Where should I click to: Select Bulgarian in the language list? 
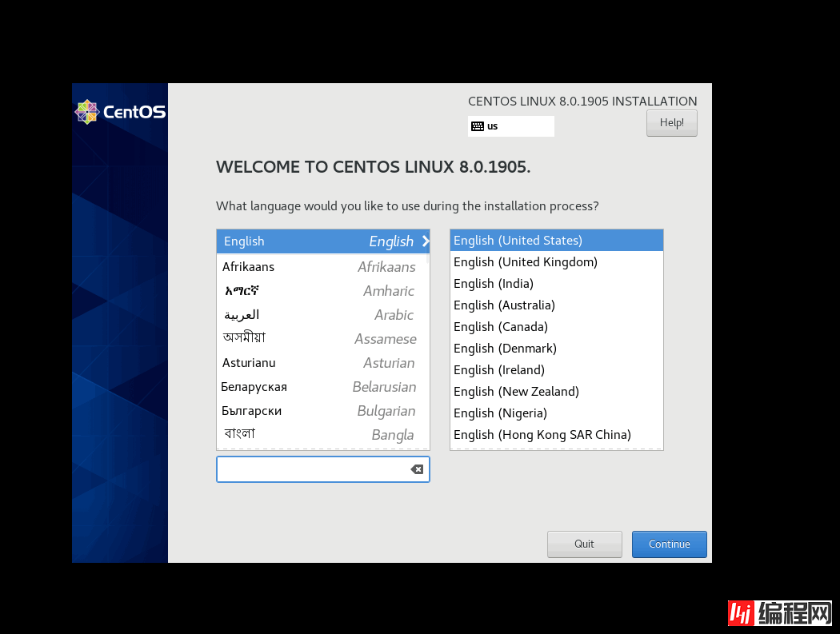click(x=320, y=411)
